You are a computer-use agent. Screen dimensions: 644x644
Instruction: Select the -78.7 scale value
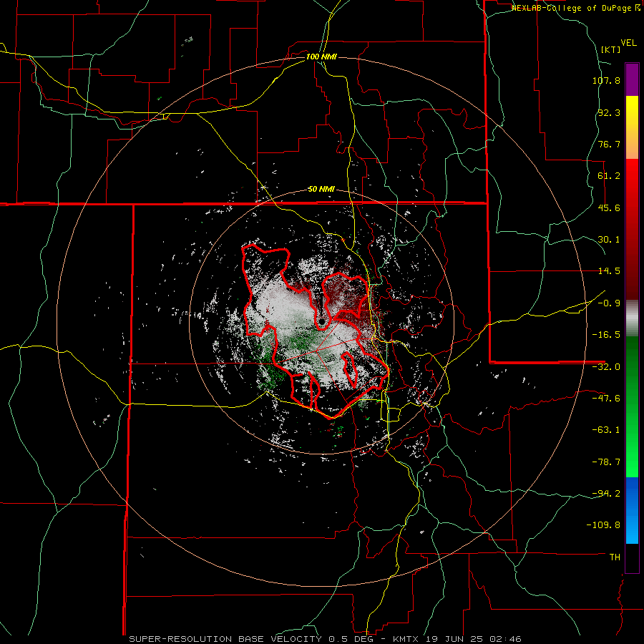(606, 462)
